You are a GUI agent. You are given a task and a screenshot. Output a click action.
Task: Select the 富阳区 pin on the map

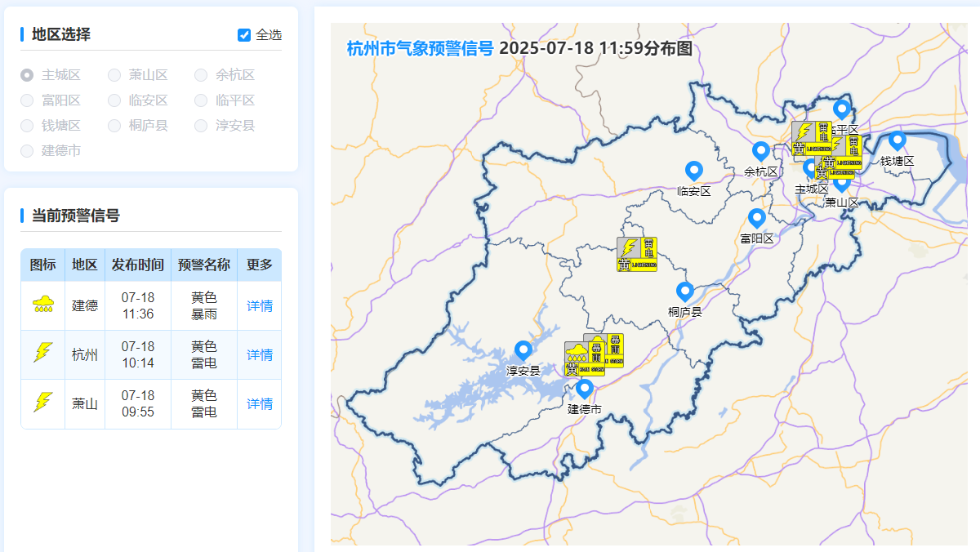(756, 218)
